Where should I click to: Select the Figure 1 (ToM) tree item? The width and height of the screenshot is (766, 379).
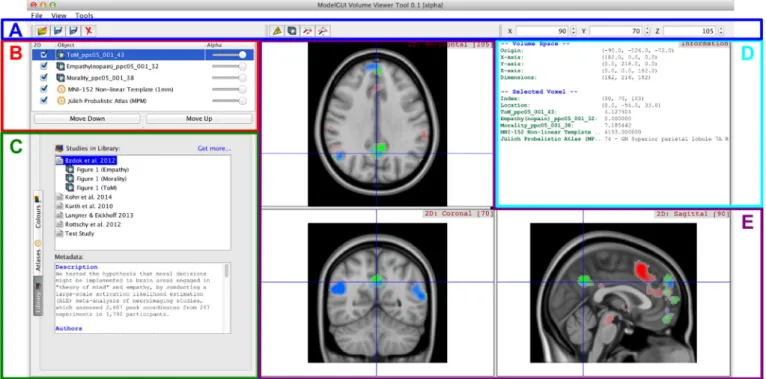pyautogui.click(x=97, y=188)
